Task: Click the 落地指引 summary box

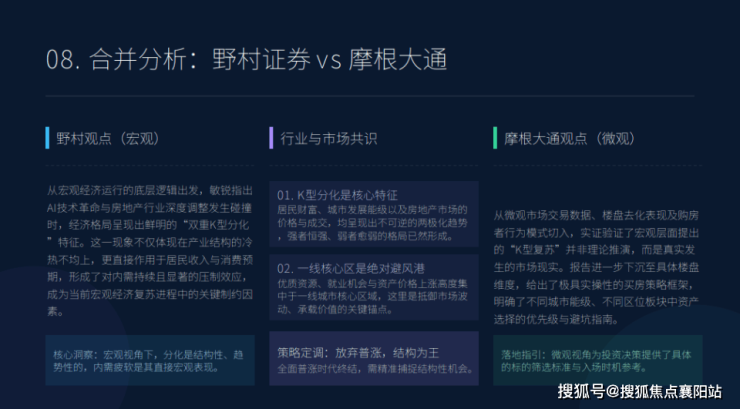Action: click(x=597, y=360)
